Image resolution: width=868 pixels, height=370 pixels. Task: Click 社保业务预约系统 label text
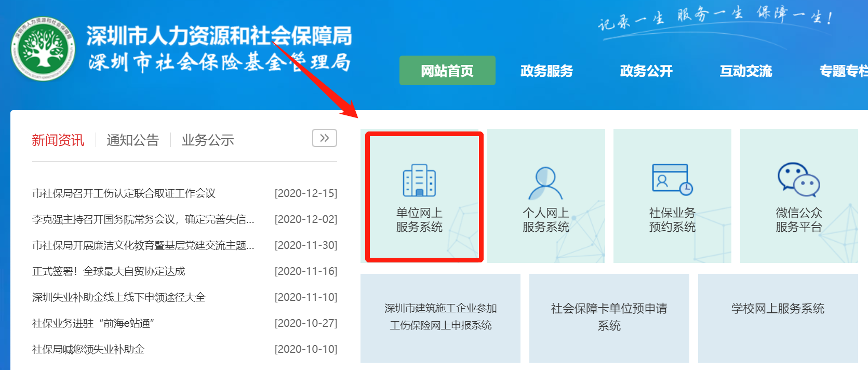pyautogui.click(x=672, y=220)
